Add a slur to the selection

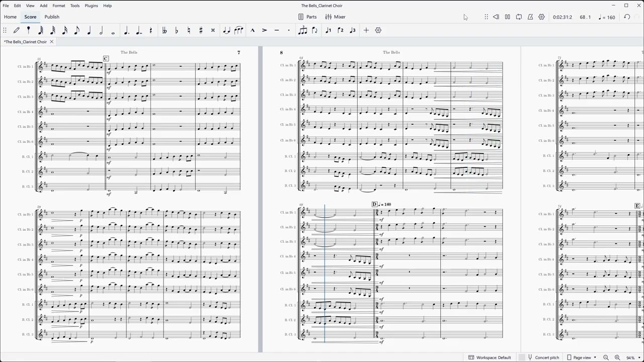pos(238,30)
